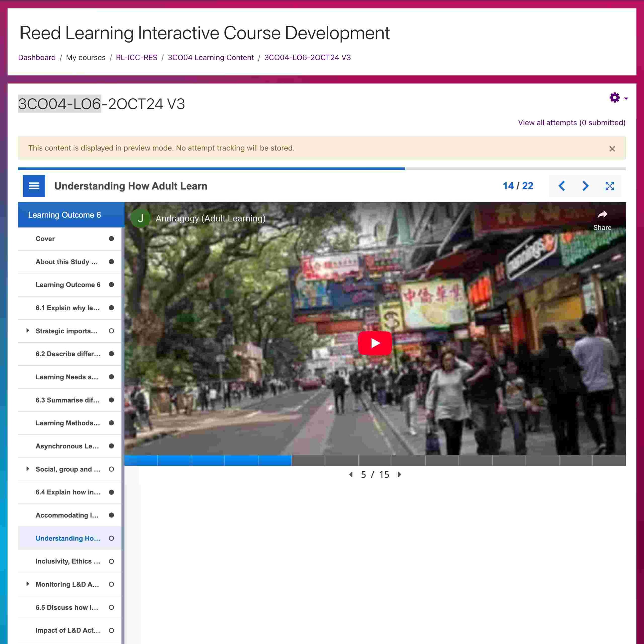
Task: Go to previous slide in presentation
Action: [351, 474]
